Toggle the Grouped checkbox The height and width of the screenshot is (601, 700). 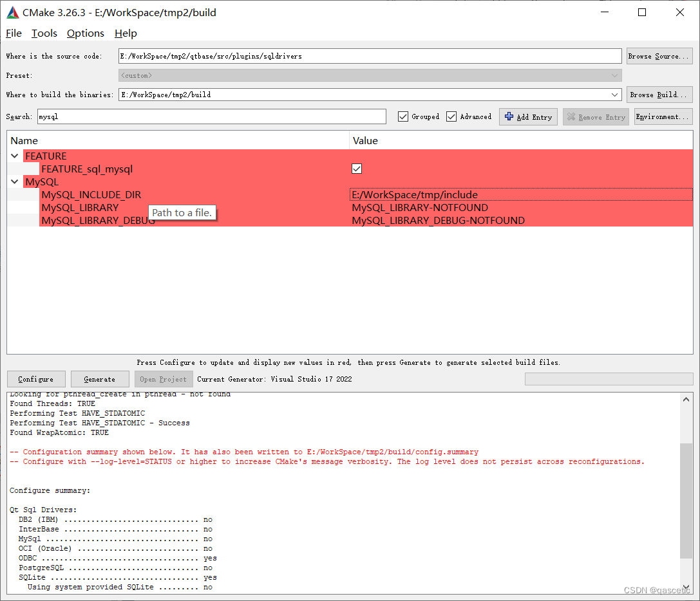pos(403,116)
